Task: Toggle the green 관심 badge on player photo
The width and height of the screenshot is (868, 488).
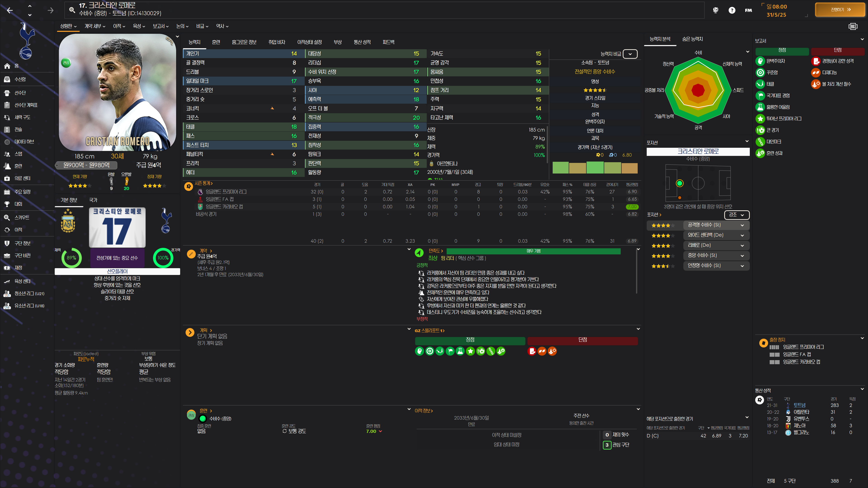Action: point(66,63)
